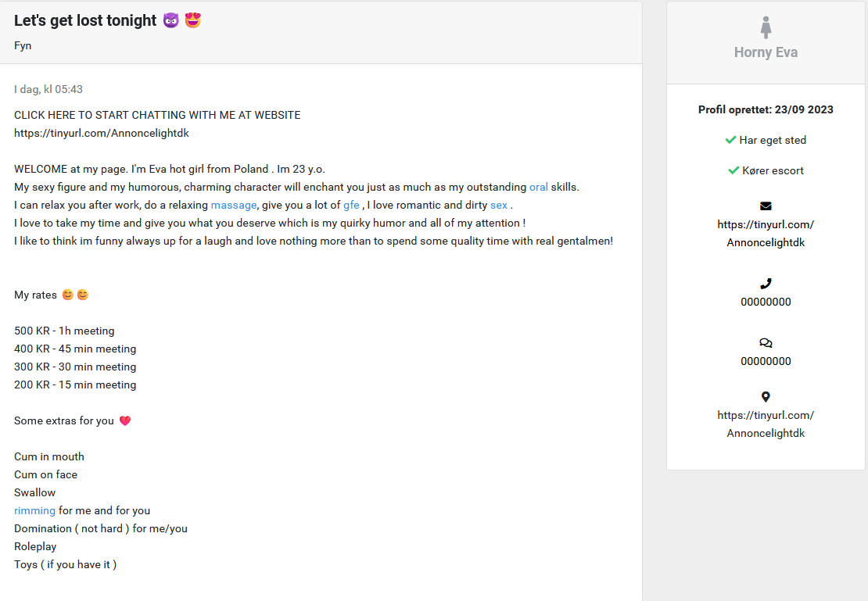Click the tinyurl address in the ad text
Viewport: 868px width, 601px height.
tap(102, 133)
